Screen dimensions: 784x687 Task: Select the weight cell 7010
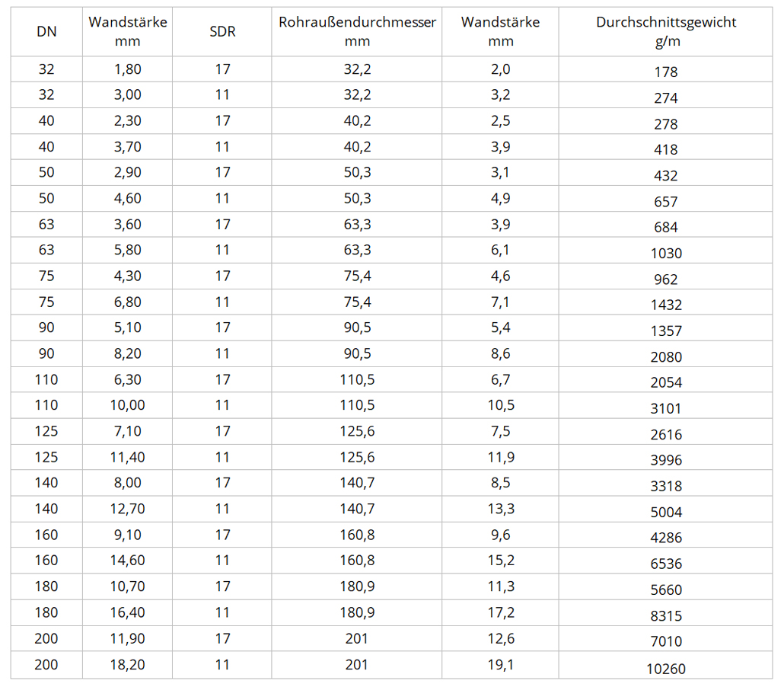click(x=665, y=641)
